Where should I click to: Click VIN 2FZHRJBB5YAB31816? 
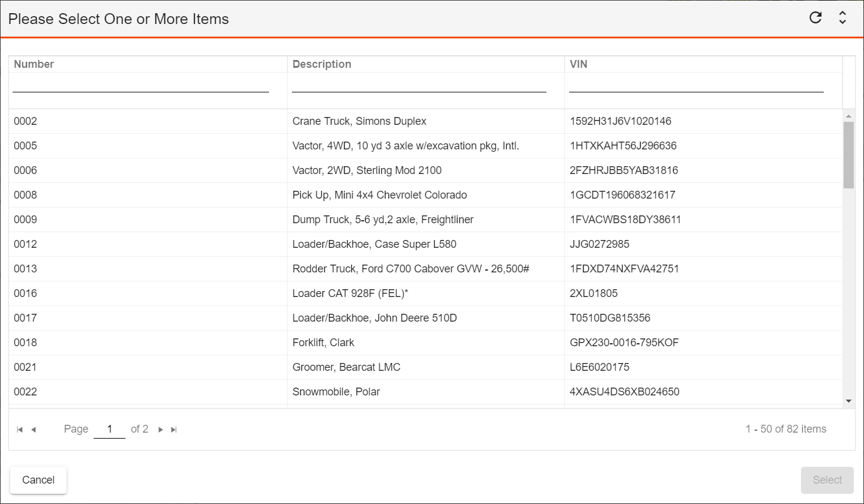624,170
